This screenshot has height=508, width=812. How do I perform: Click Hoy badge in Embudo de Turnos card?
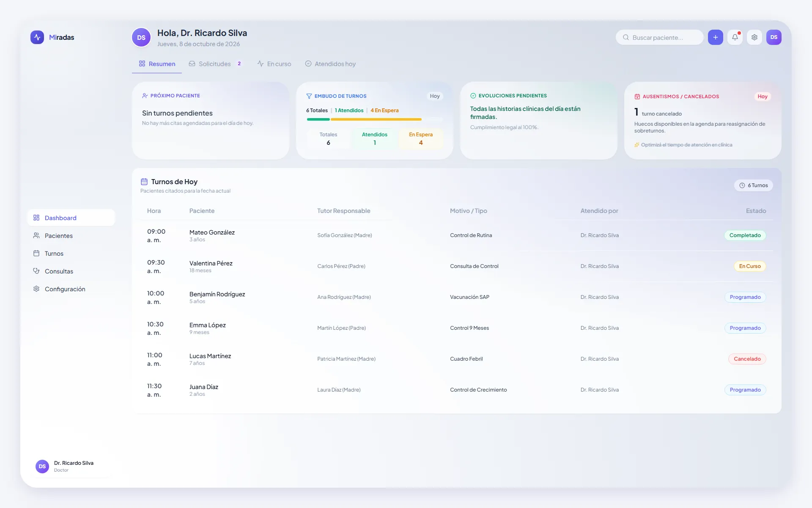pos(435,96)
